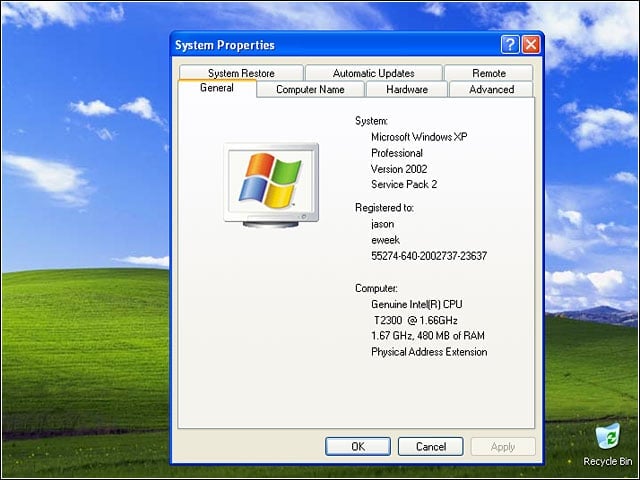Confirm with the OK button
The image size is (640, 480).
point(358,447)
